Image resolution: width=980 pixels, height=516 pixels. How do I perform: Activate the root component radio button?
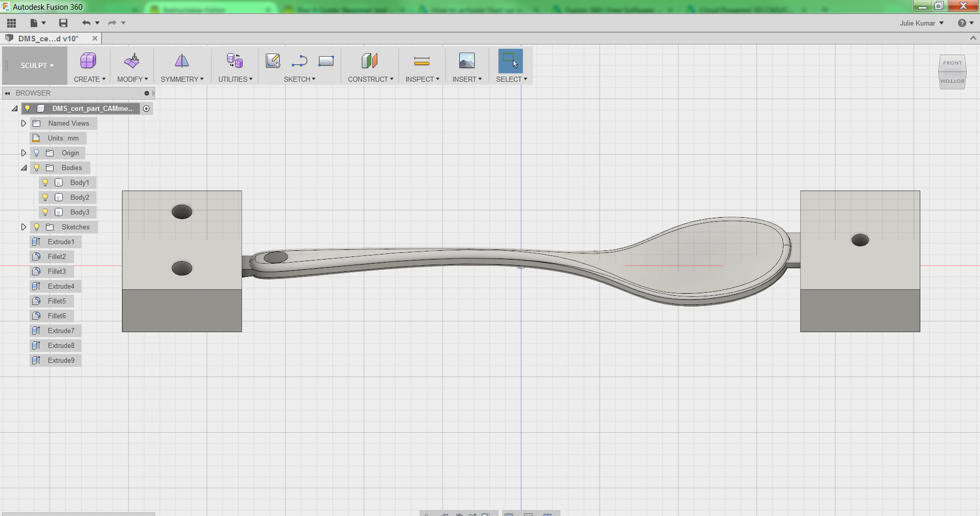point(146,108)
